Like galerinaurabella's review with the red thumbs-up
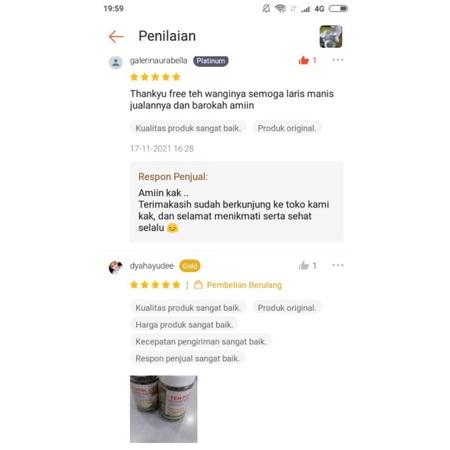Screen dimensions: 450x450 coord(304,60)
